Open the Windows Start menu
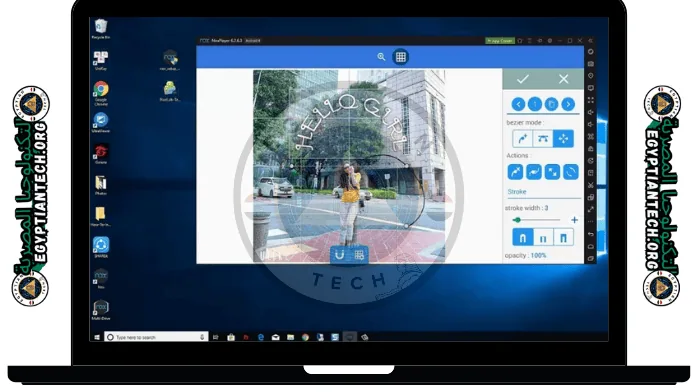Viewport: 698px width, 392px height. pos(97,338)
